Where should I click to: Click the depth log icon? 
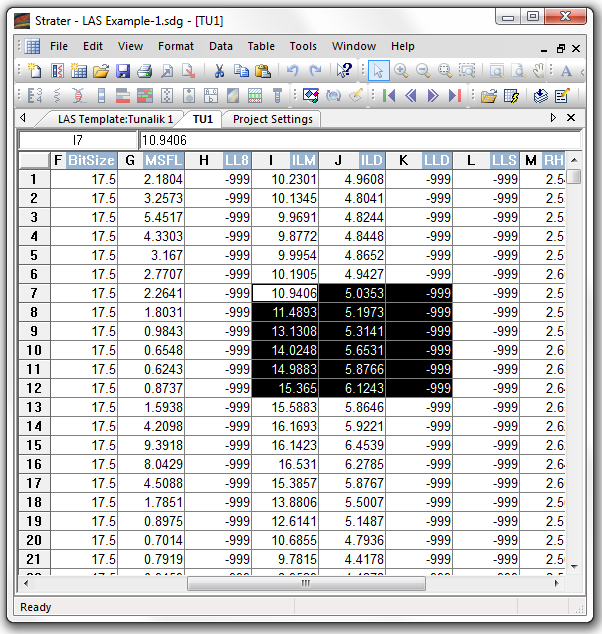pos(35,96)
